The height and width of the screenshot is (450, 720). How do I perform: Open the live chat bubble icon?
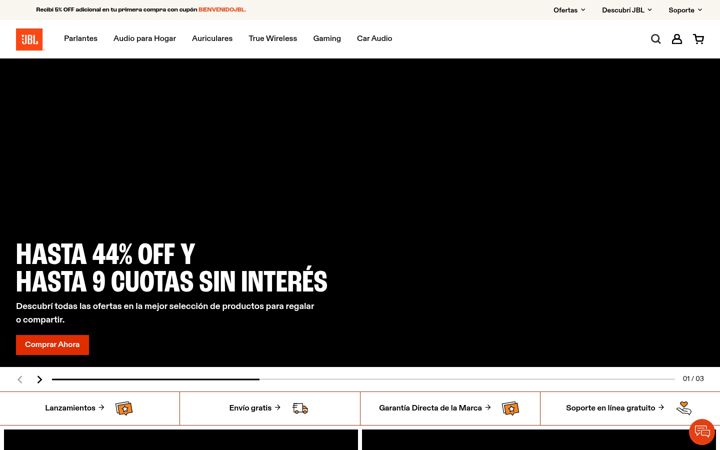[x=702, y=432]
